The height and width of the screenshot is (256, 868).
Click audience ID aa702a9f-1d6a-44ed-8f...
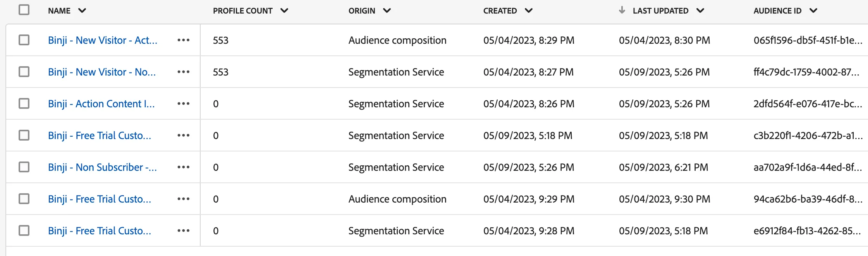click(808, 167)
